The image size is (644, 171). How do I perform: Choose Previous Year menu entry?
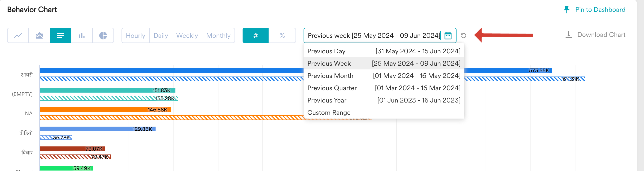(384, 100)
